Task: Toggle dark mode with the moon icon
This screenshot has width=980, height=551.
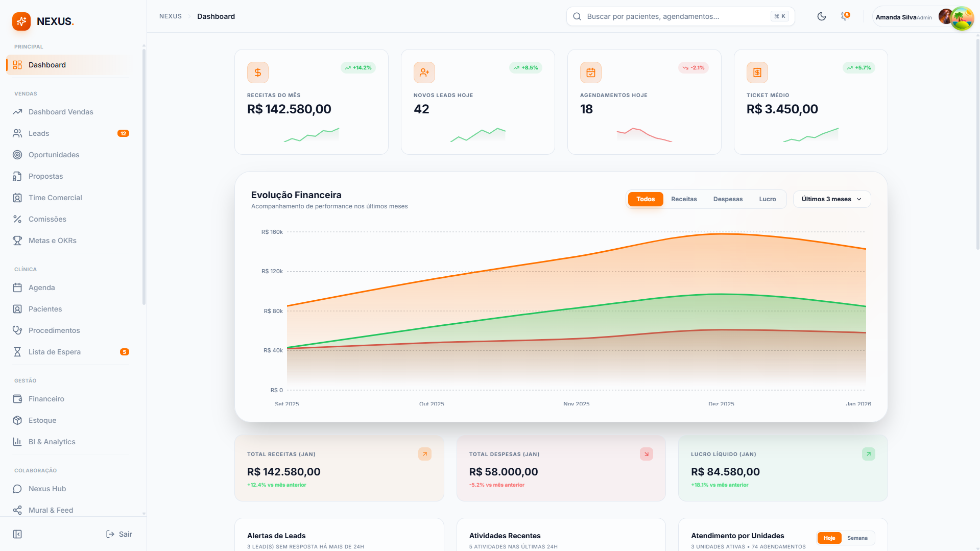Action: tap(822, 16)
